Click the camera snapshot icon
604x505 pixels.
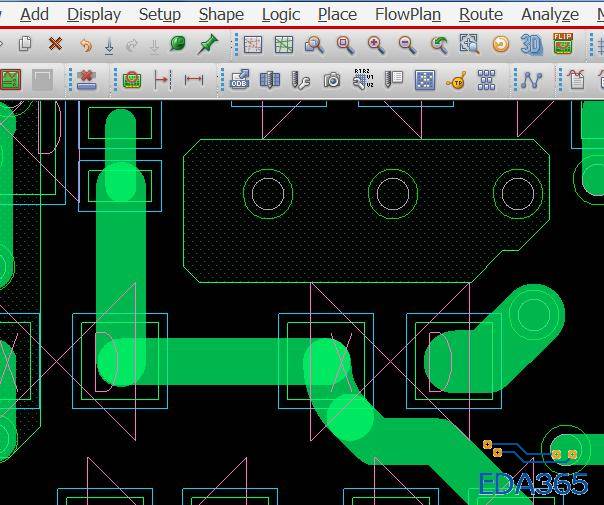point(332,80)
